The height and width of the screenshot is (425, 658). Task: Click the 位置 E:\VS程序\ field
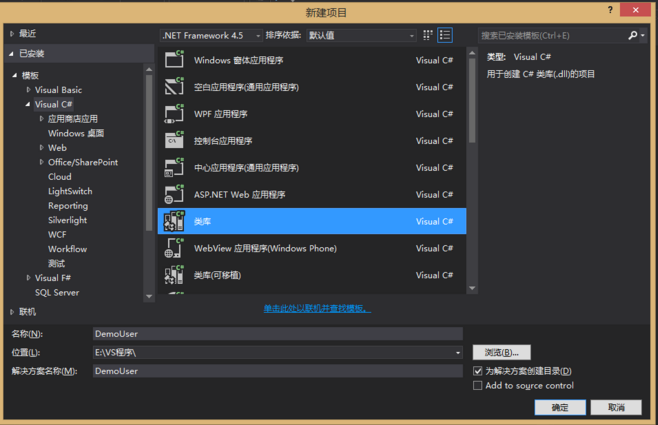[x=277, y=352]
